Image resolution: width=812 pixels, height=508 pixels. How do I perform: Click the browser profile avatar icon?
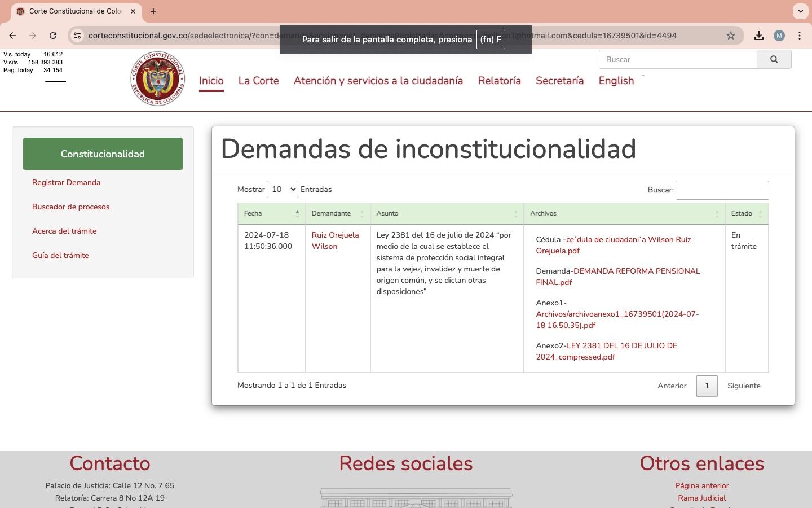point(779,36)
